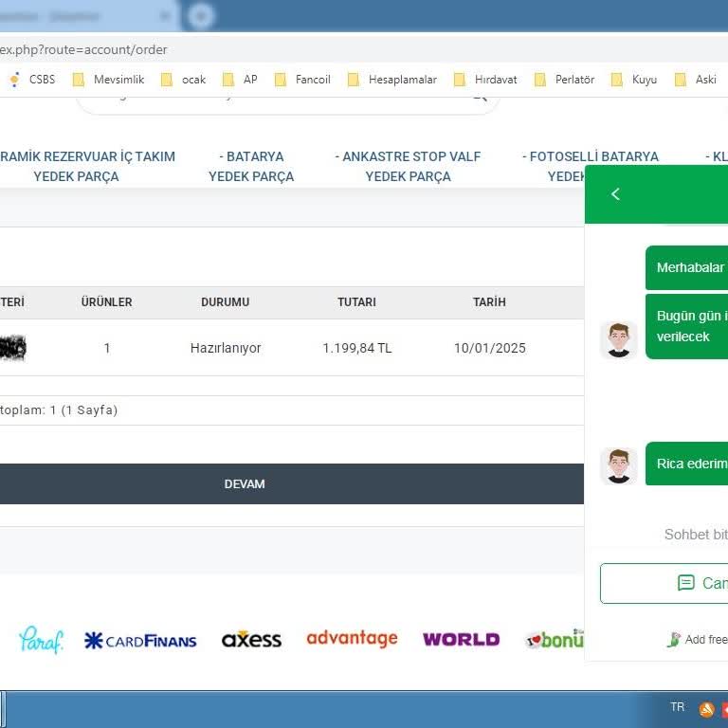Click the back arrow in chat header
This screenshot has height=728, width=728.
[615, 194]
